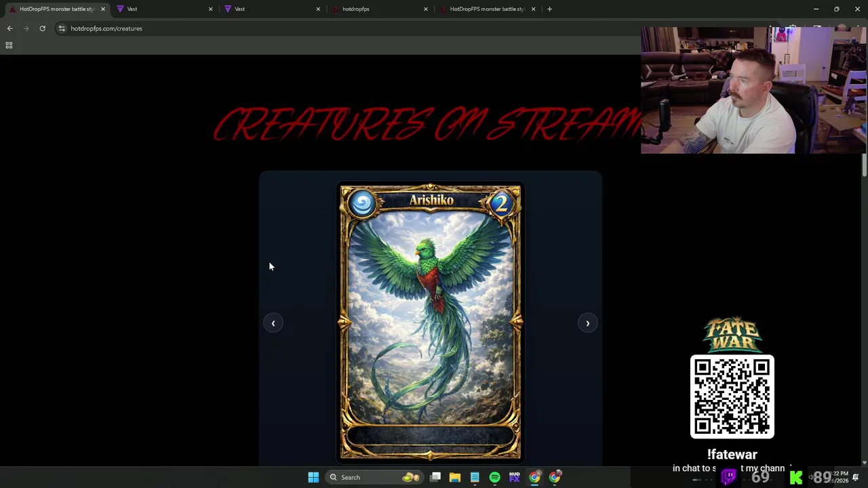868x488 pixels.
Task: Open a new browser tab
Action: pyautogui.click(x=549, y=9)
